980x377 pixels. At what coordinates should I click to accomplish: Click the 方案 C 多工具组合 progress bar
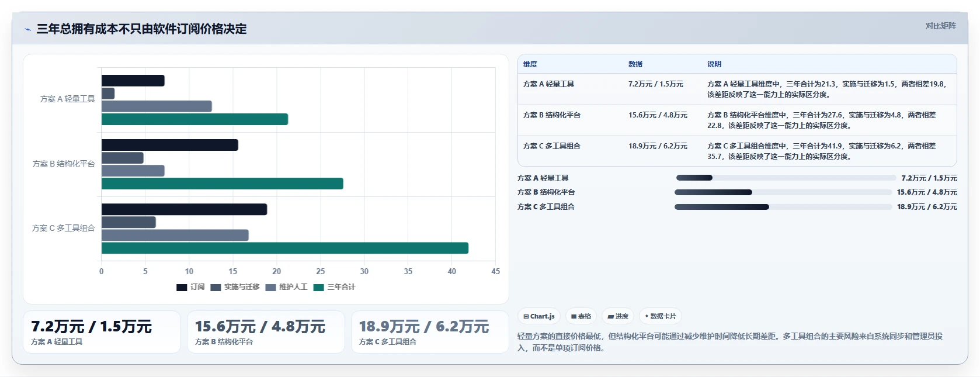point(783,207)
